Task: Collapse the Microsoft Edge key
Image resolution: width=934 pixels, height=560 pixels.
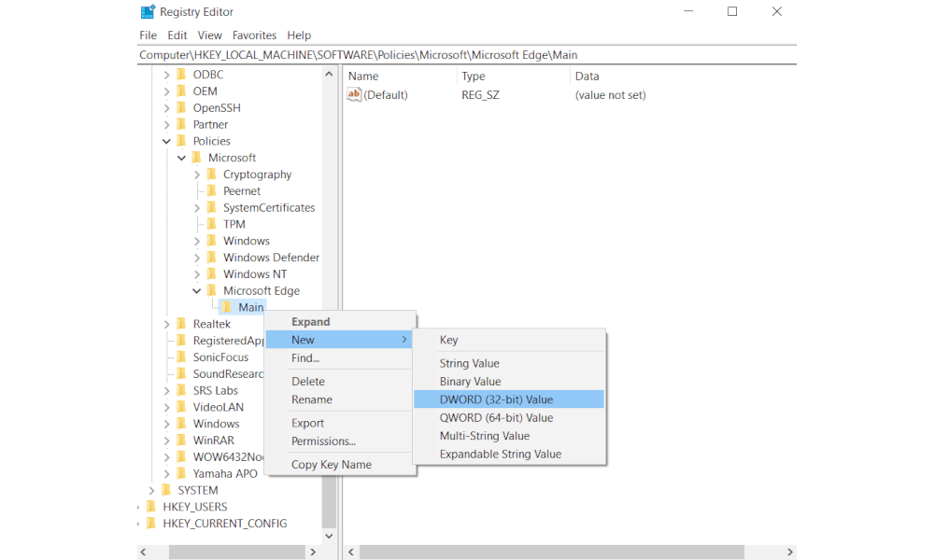Action: click(x=196, y=291)
